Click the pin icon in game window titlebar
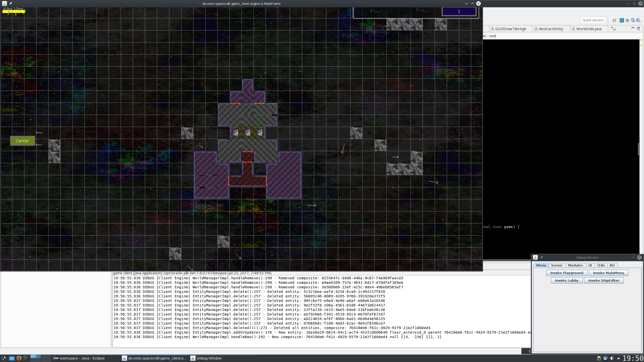 coord(11,4)
